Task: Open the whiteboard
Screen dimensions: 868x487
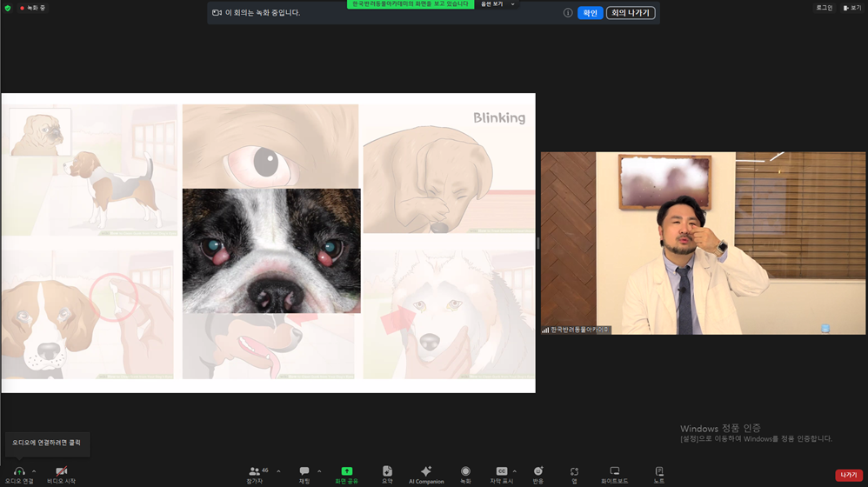Action: point(614,475)
